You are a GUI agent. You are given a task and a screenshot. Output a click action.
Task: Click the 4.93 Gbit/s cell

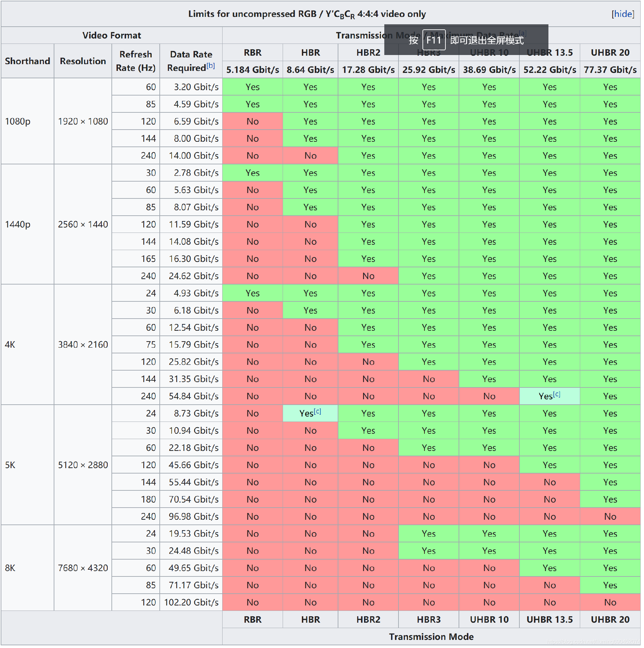(x=191, y=293)
